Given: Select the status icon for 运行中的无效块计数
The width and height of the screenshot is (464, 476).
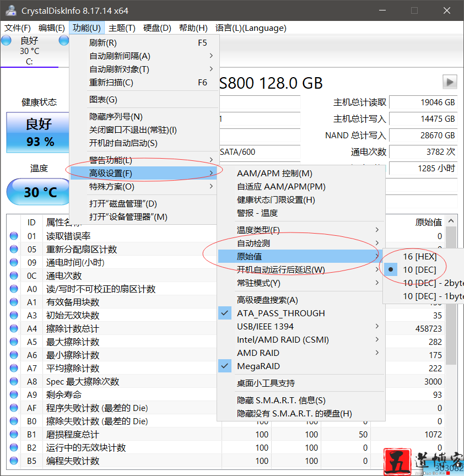Looking at the screenshot, I should (x=14, y=447).
